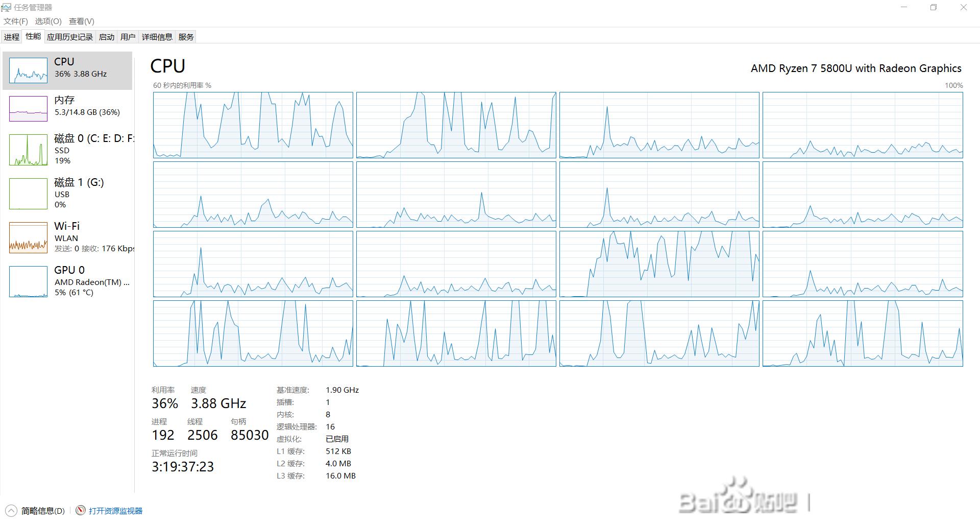980x525 pixels.
Task: Select the GPU 0 graph thumbnail
Action: [28, 281]
